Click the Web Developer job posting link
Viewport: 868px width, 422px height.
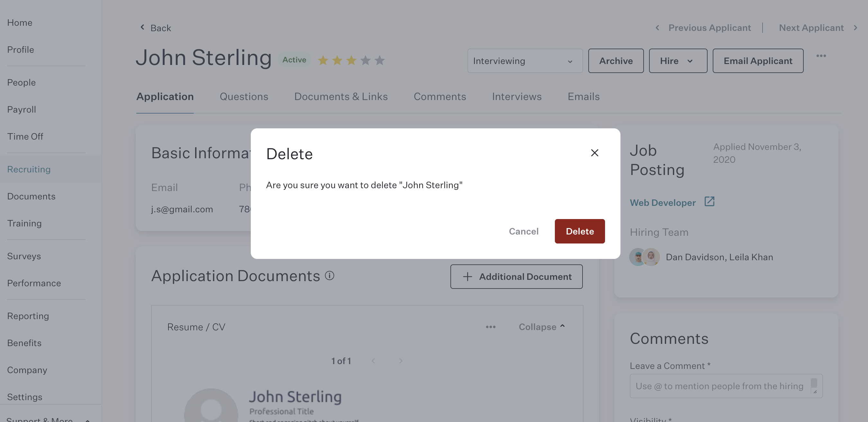[x=663, y=203]
